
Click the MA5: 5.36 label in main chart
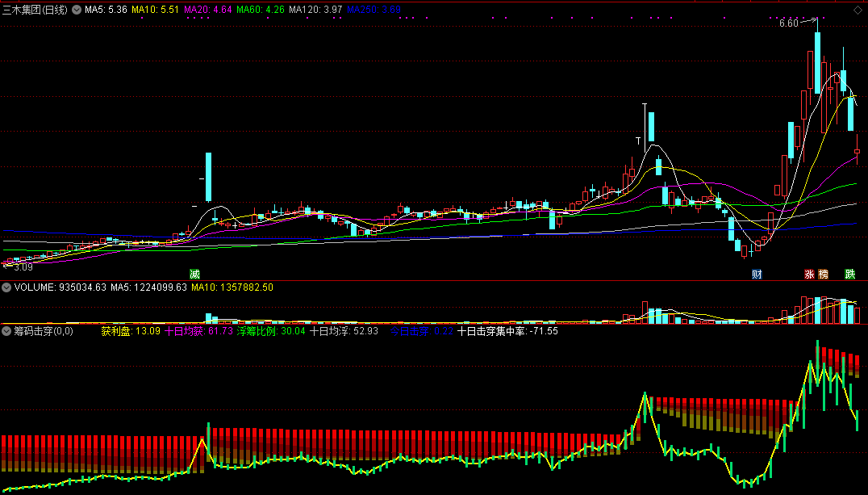point(106,10)
